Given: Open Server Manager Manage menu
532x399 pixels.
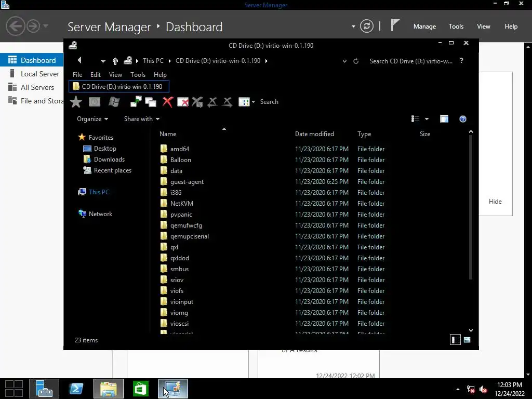Looking at the screenshot, I should point(424,26).
